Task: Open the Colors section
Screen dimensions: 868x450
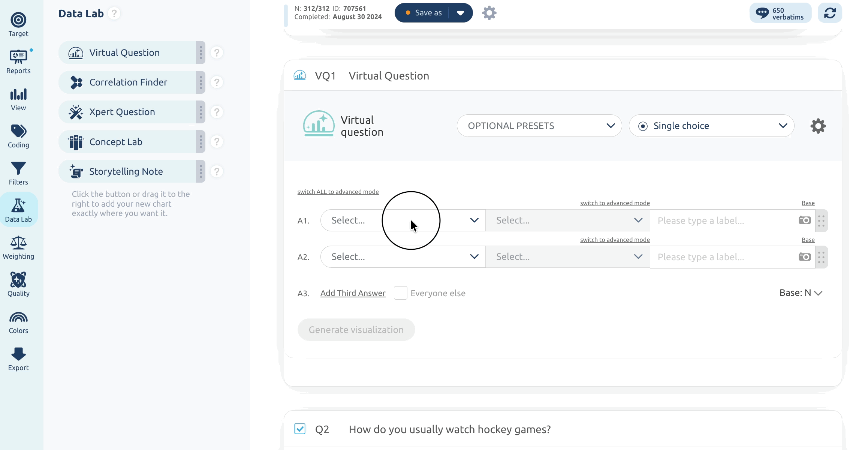Action: tap(18, 322)
